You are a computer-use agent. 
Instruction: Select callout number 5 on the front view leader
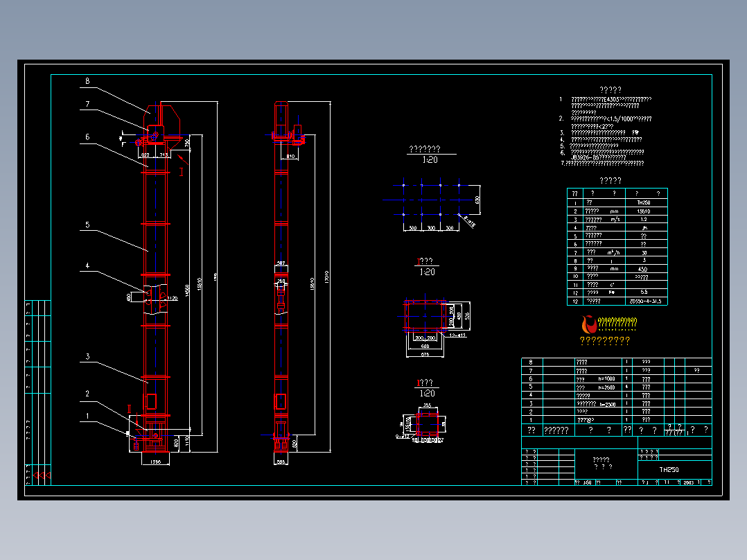[87, 225]
